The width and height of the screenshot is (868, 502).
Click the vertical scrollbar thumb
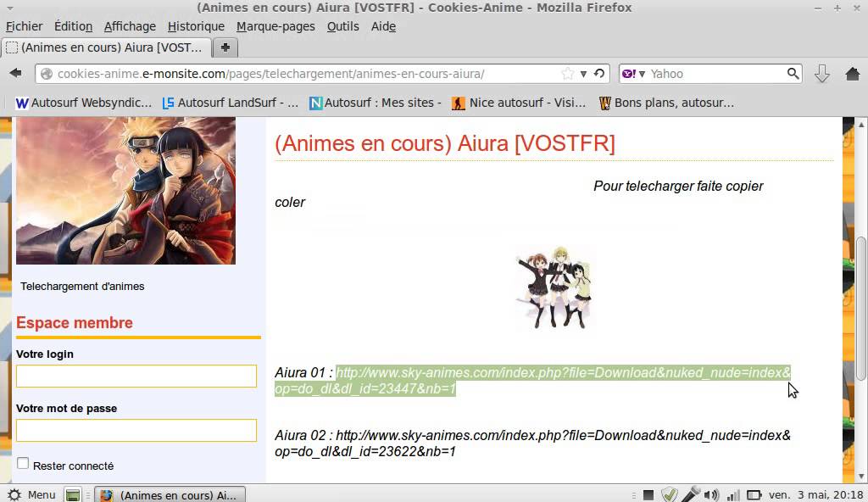[861, 309]
